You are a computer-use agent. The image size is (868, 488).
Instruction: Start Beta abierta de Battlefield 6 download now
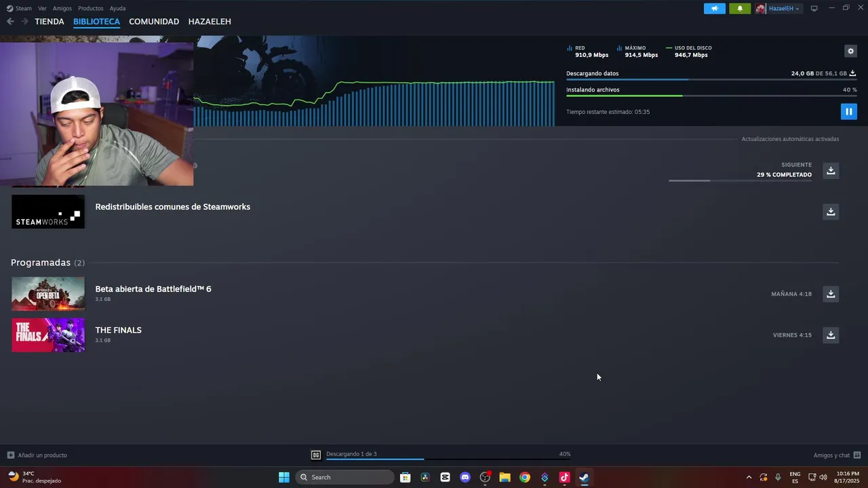pyautogui.click(x=831, y=293)
